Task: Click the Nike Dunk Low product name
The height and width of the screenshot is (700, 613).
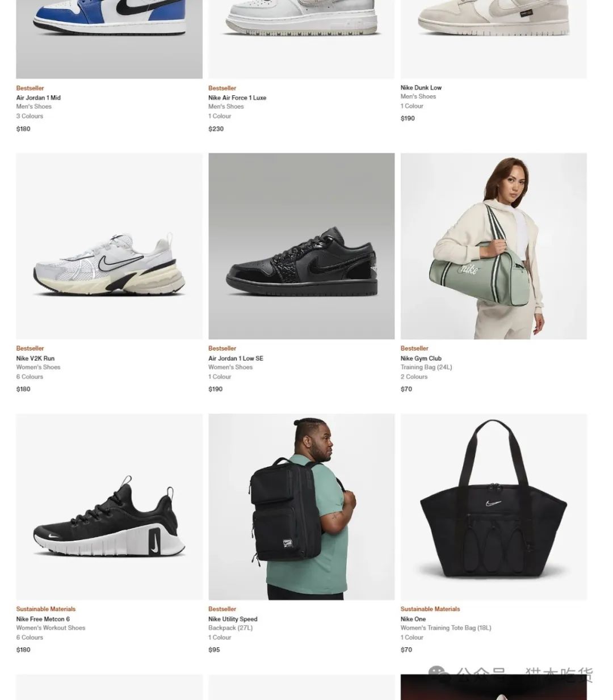Action: point(421,87)
